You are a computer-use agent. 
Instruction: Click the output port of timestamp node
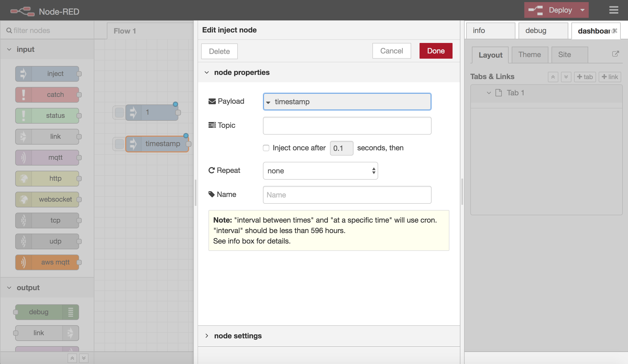(189, 144)
